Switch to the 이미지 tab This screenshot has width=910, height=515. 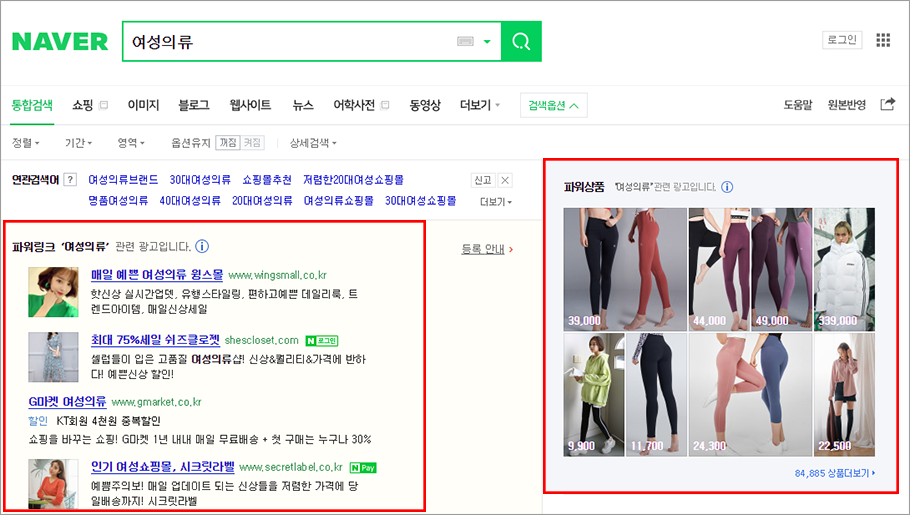(x=143, y=105)
